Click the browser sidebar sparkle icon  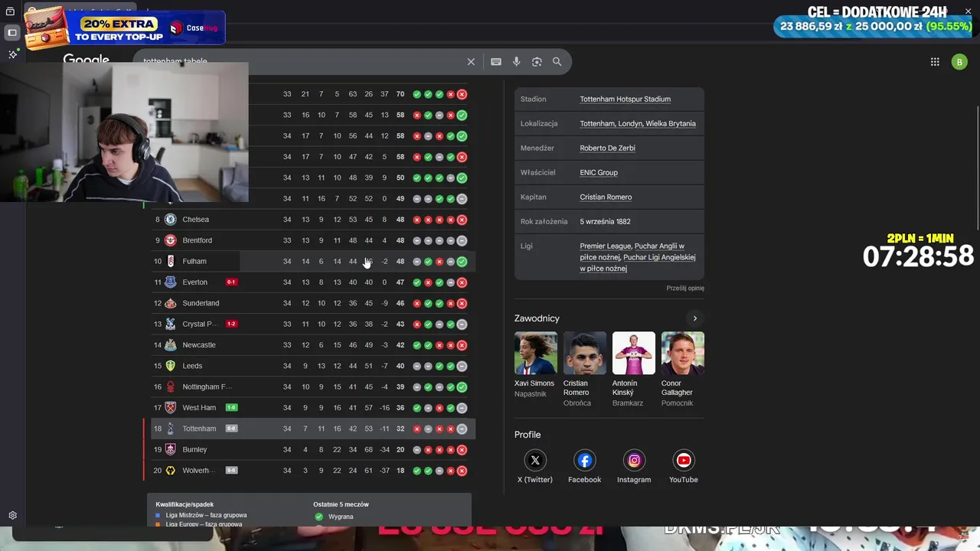coord(12,54)
